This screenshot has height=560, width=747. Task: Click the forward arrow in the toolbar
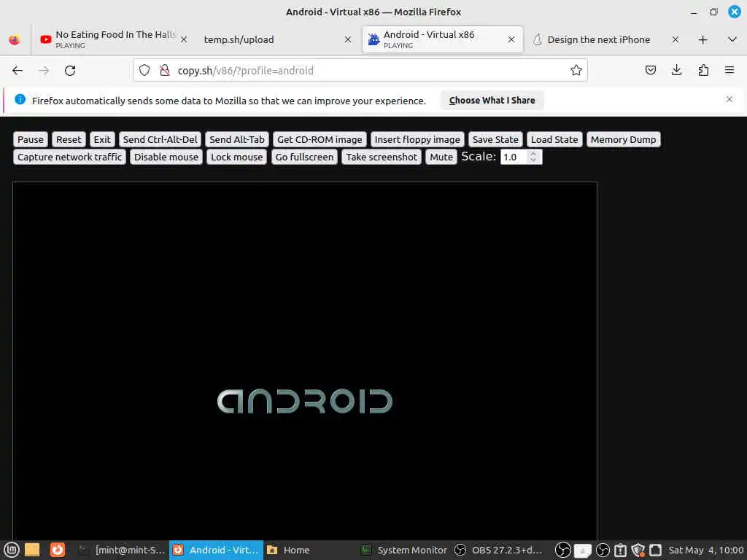pos(44,71)
